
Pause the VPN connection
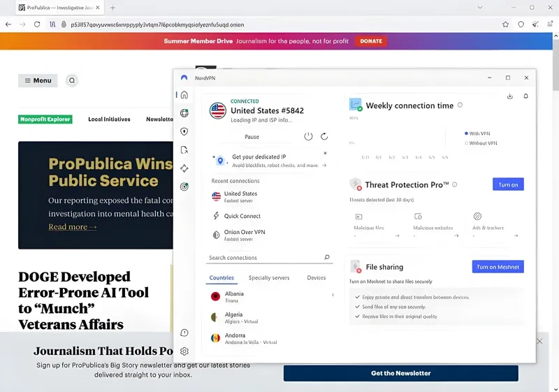coord(252,137)
